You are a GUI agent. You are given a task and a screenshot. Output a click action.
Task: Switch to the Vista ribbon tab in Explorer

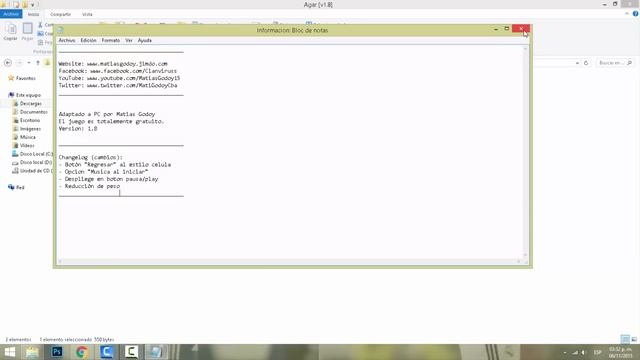click(x=87, y=14)
